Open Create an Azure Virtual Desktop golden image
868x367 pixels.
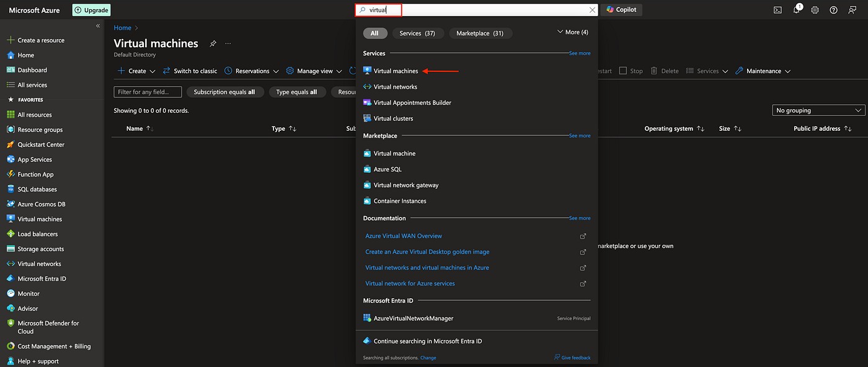(427, 252)
